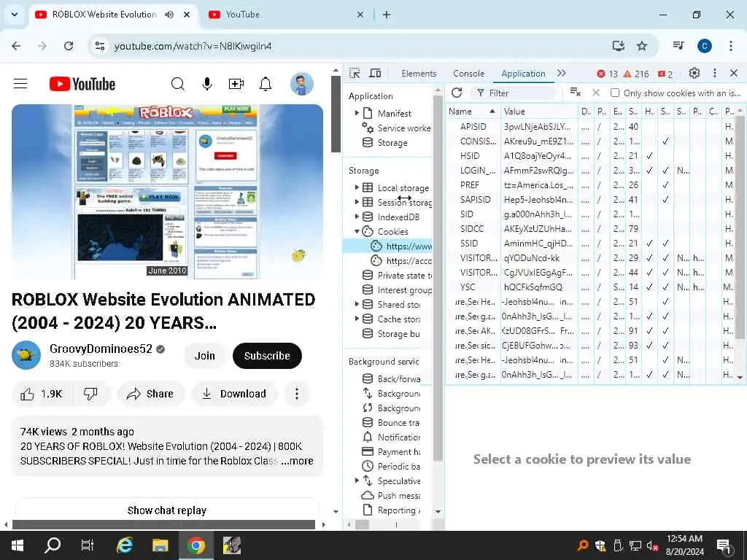Clear all cookies icon
The height and width of the screenshot is (560, 747).
pyautogui.click(x=576, y=93)
